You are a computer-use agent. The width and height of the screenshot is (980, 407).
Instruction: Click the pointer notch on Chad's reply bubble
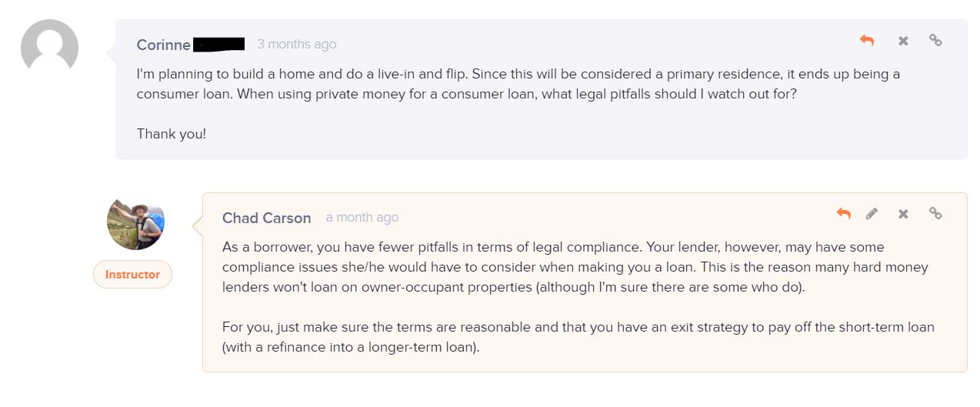pyautogui.click(x=197, y=225)
